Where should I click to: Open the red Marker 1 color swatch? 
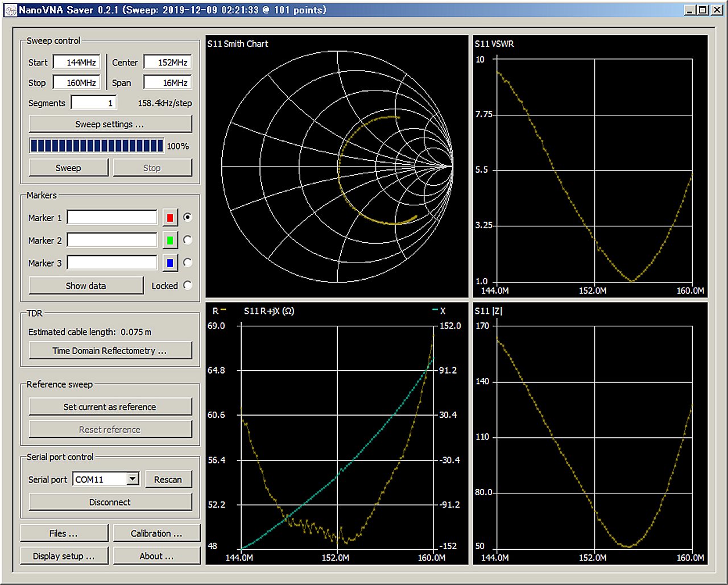[x=170, y=218]
